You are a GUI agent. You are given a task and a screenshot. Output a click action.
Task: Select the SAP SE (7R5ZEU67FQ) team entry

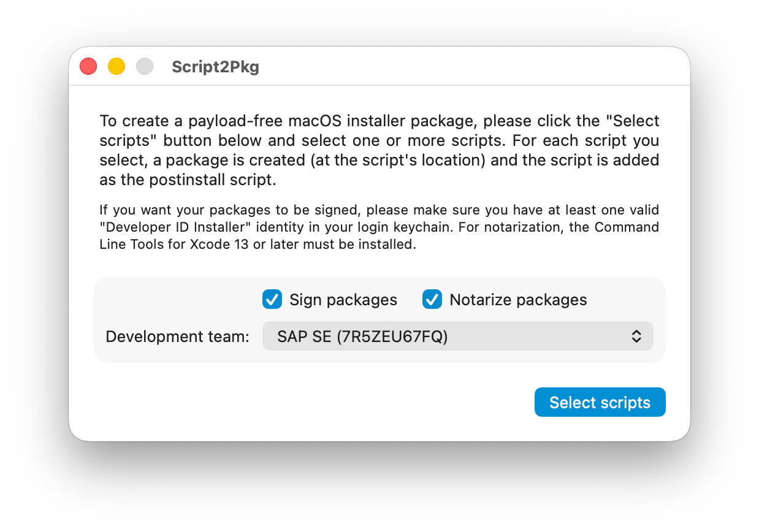click(x=362, y=336)
